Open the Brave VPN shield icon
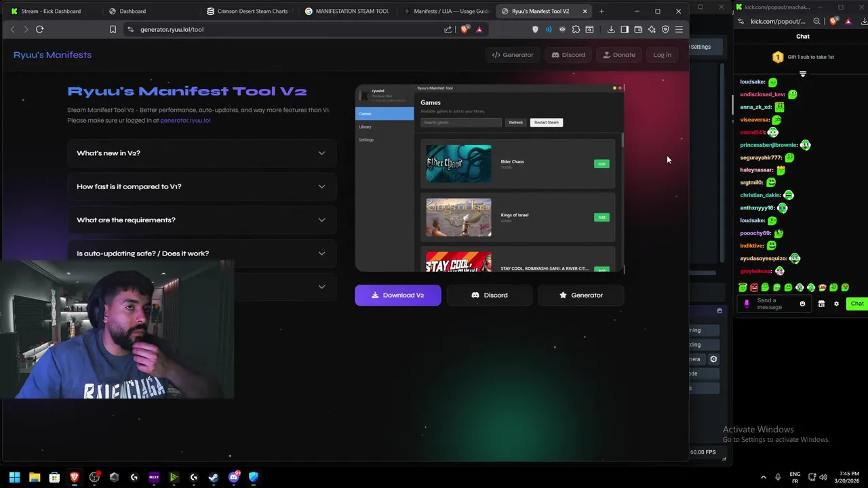Viewport: 868px width, 488px height. pyautogui.click(x=665, y=29)
